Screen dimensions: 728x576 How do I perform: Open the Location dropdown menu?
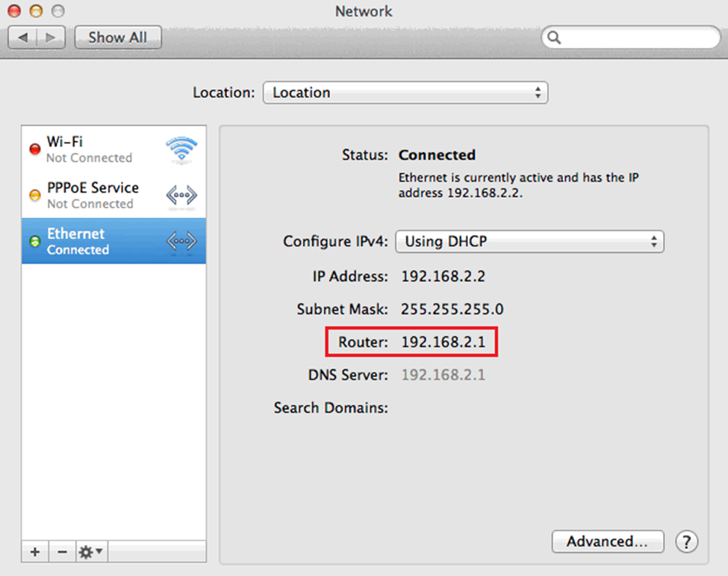click(405, 93)
